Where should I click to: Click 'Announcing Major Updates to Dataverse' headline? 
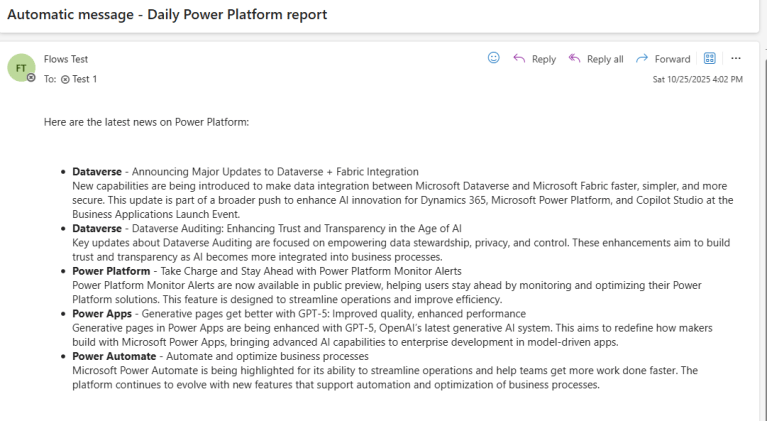[x=275, y=172]
